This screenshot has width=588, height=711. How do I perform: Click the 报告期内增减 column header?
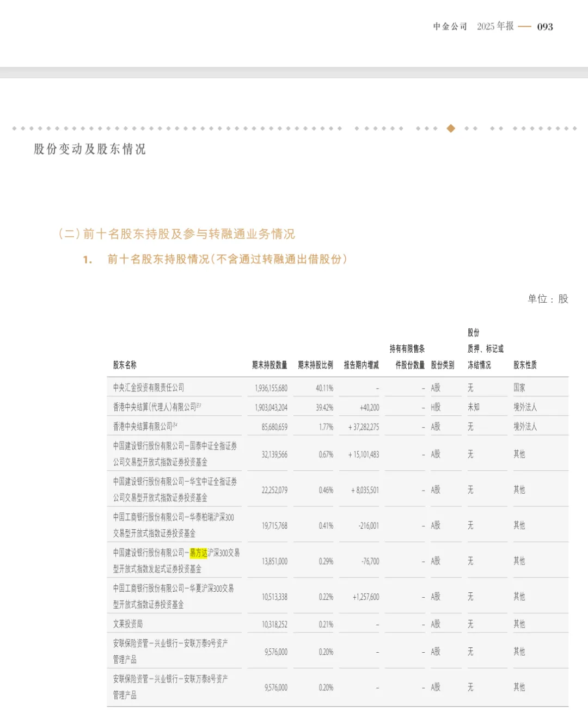[x=361, y=365]
